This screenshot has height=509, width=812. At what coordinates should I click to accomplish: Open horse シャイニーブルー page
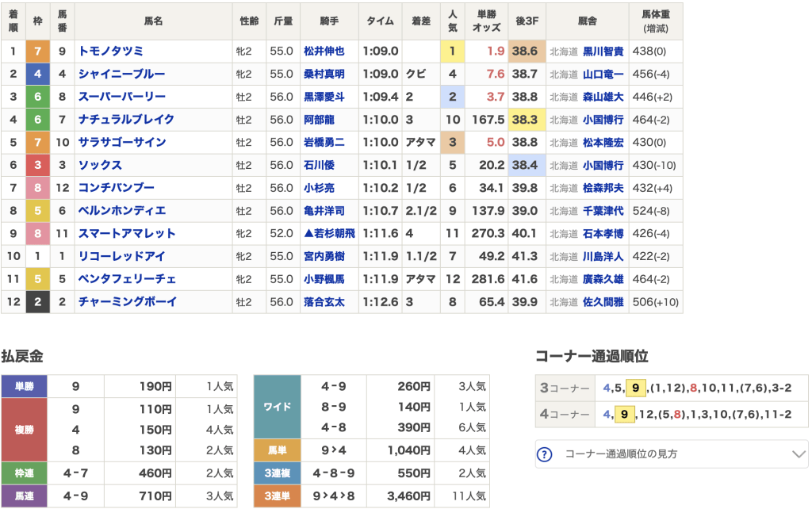(x=121, y=74)
